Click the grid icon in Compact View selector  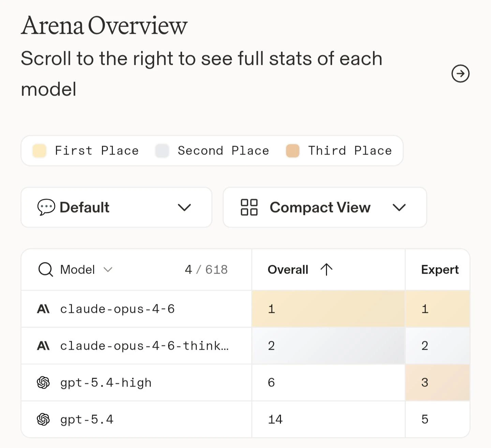tap(249, 207)
